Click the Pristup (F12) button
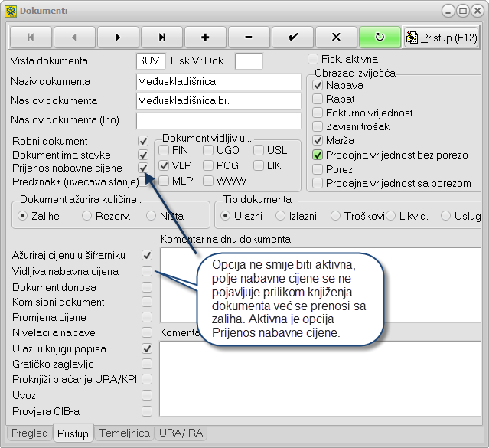The height and width of the screenshot is (448, 489). point(441,37)
